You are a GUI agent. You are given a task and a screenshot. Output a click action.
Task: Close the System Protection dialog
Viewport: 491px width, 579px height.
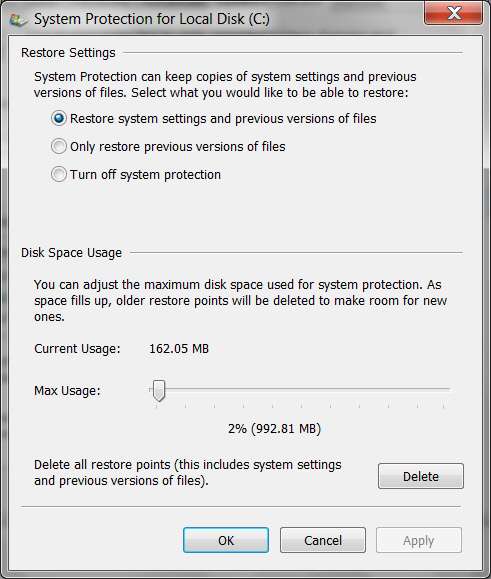[x=453, y=13]
